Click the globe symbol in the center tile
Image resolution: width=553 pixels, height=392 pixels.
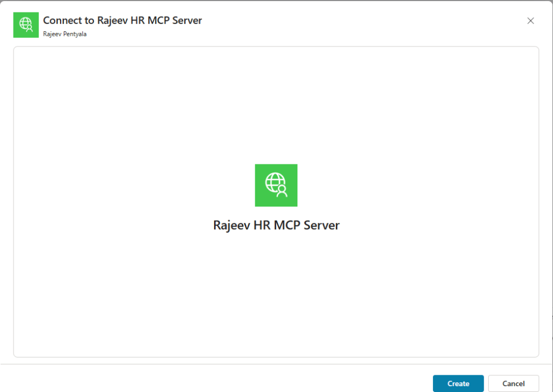pos(273,182)
